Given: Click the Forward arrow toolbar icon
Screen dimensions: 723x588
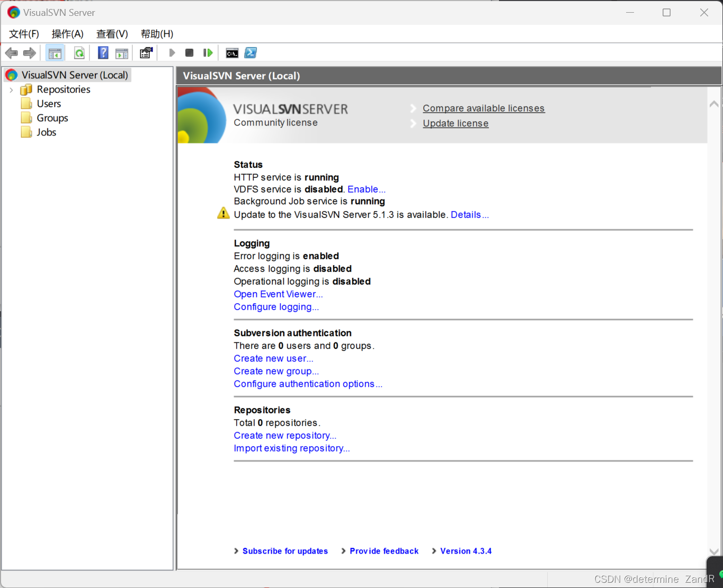Looking at the screenshot, I should coord(30,53).
